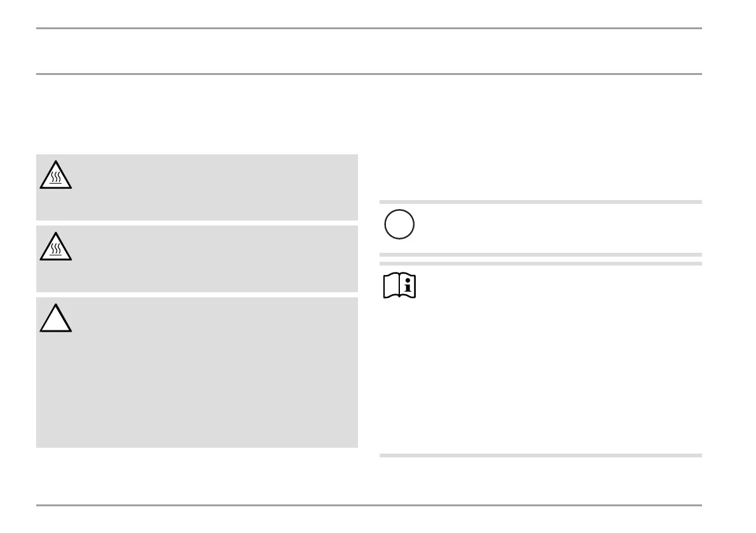Select the second gray warning box
The height and width of the screenshot is (533, 756).
tap(197, 259)
